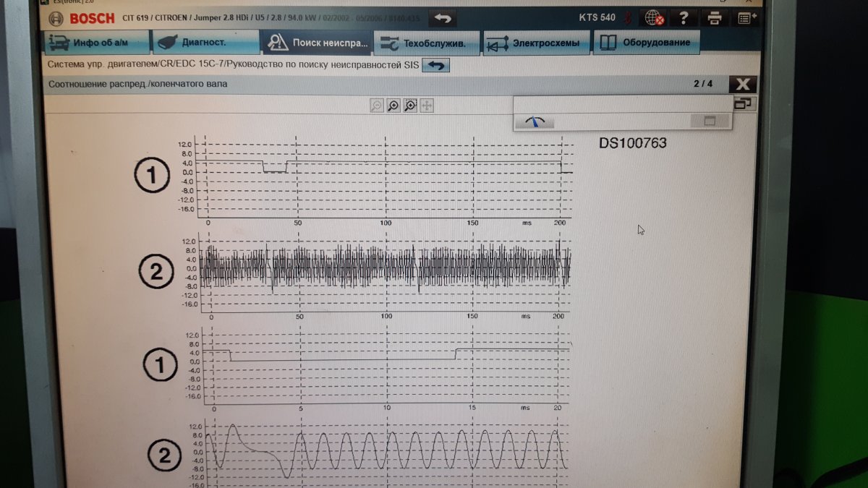Open help with the question mark icon
The image size is (868, 488).
pos(683,17)
